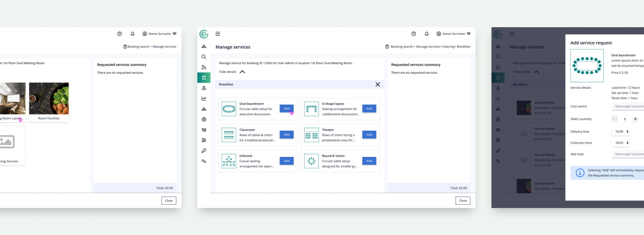Click the notification bell in the left window
The height and width of the screenshot is (235, 644).
(x=132, y=34)
